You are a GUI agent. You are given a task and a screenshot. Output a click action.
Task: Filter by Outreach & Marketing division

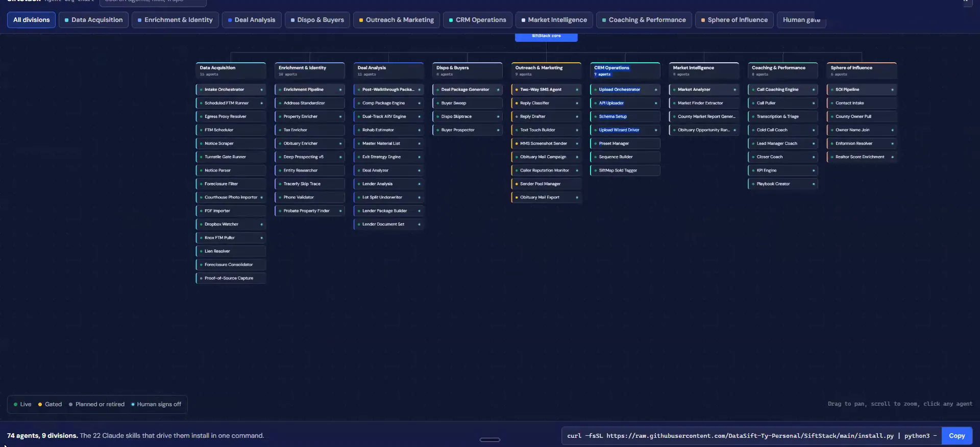coord(396,20)
